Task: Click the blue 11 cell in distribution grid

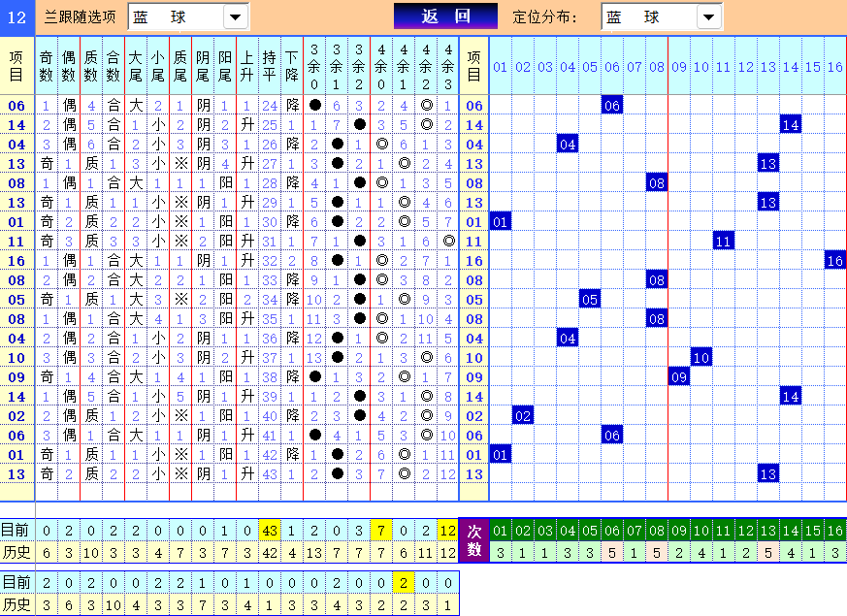Action: 724,242
